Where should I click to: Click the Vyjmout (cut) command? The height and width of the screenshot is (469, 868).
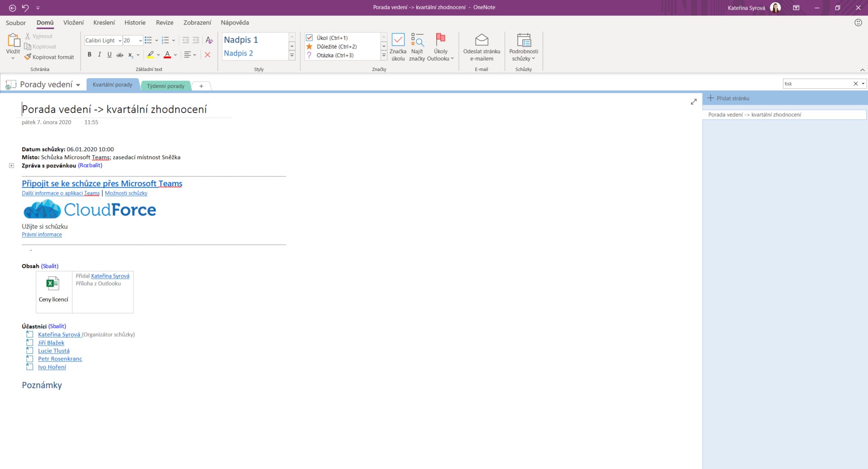click(x=39, y=36)
